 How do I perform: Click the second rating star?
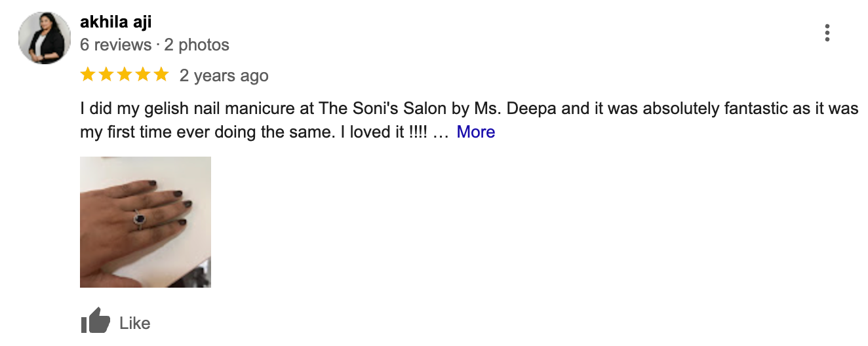tap(106, 75)
